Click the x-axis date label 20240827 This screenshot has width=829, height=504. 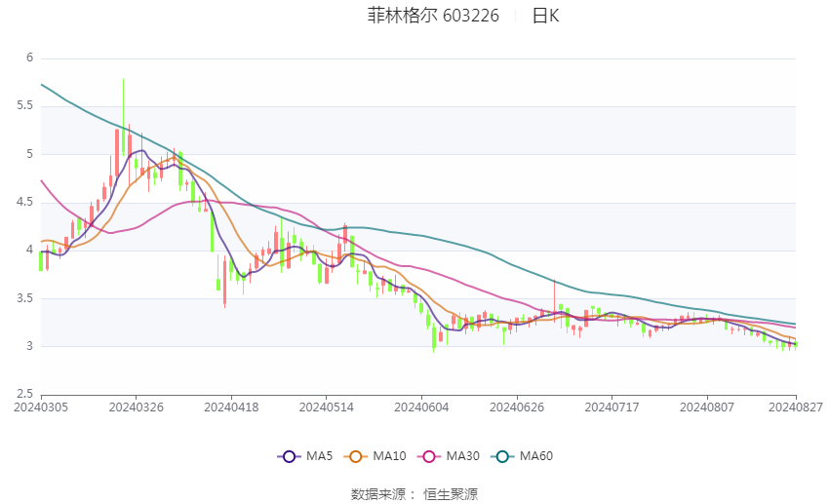pos(796,407)
